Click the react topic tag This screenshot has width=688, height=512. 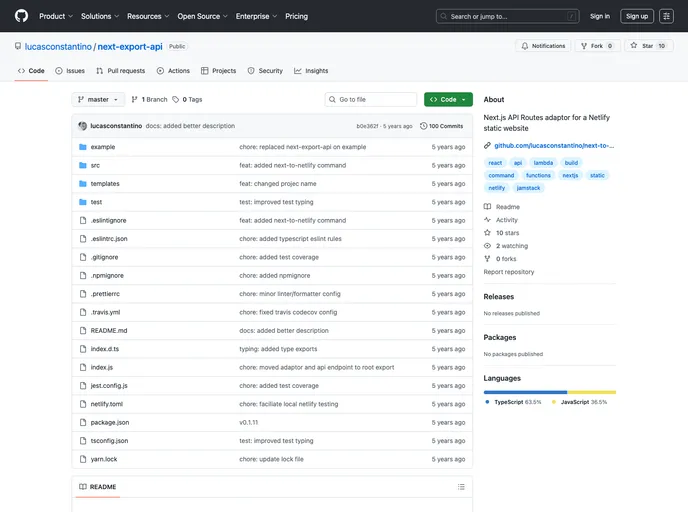(x=495, y=163)
